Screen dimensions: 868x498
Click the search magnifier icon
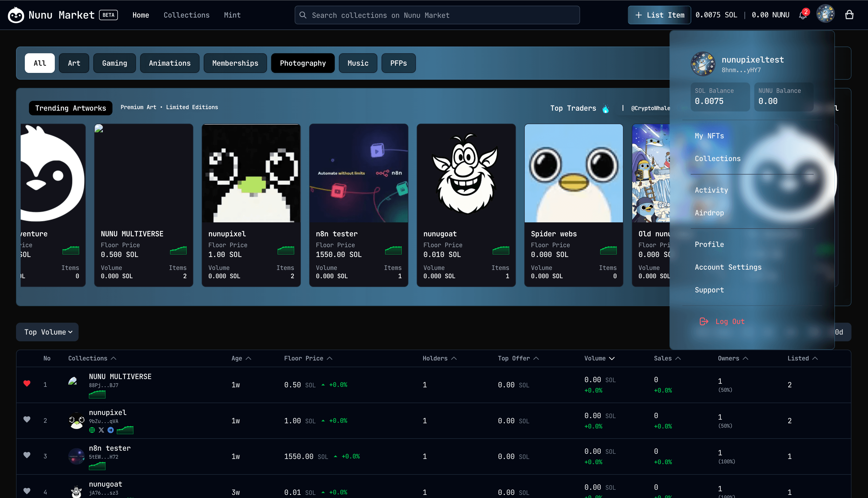click(x=303, y=15)
